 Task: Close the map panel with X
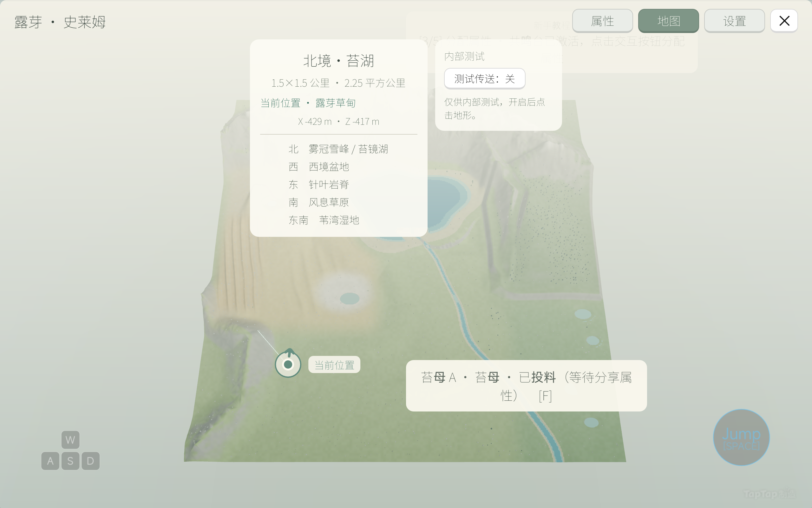click(x=784, y=21)
